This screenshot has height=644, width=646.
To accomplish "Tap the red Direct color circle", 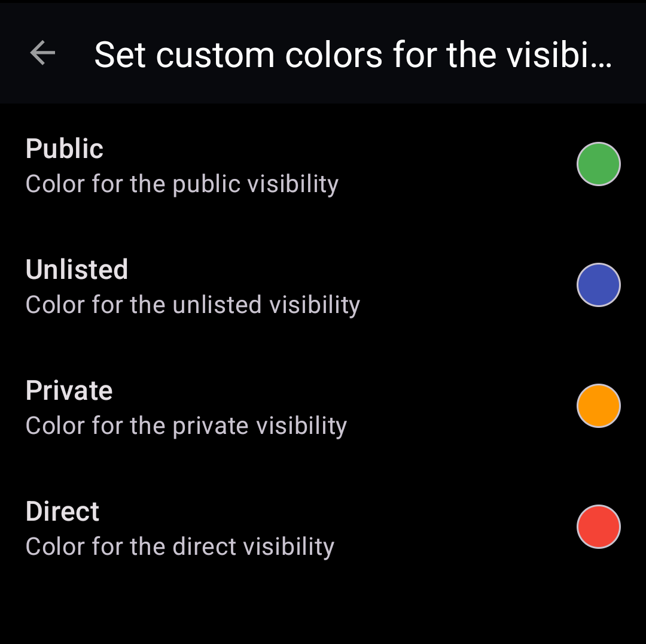I will point(598,527).
